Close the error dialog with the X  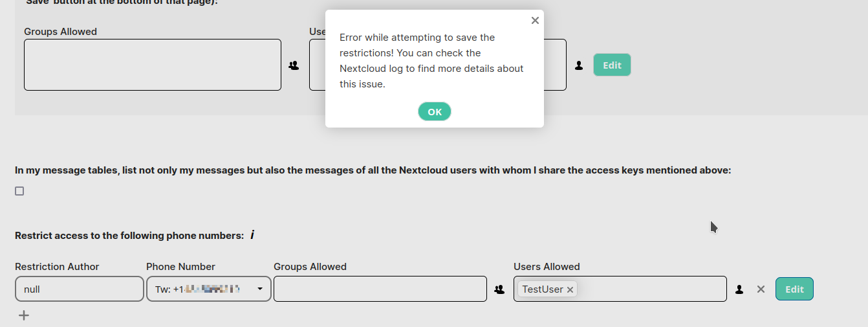[535, 21]
